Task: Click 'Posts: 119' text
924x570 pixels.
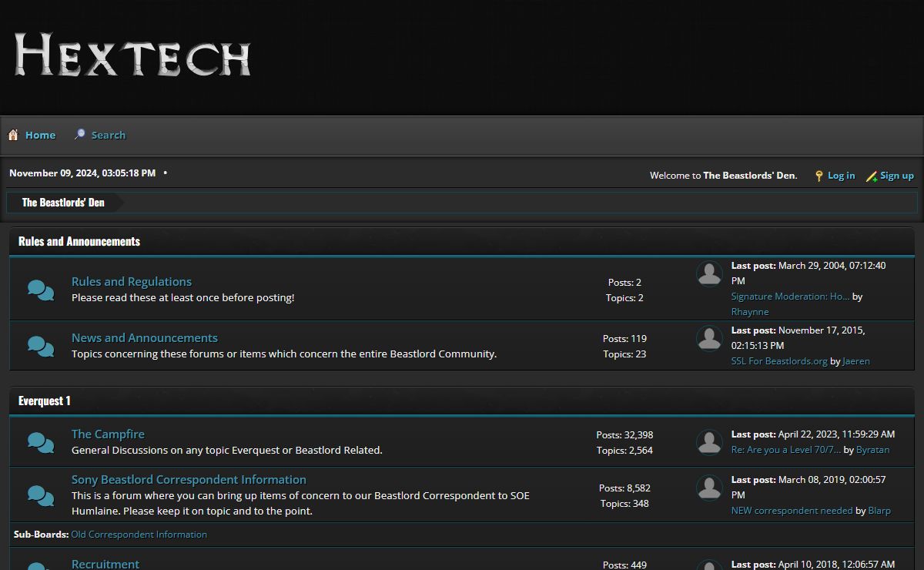Action: (x=624, y=339)
